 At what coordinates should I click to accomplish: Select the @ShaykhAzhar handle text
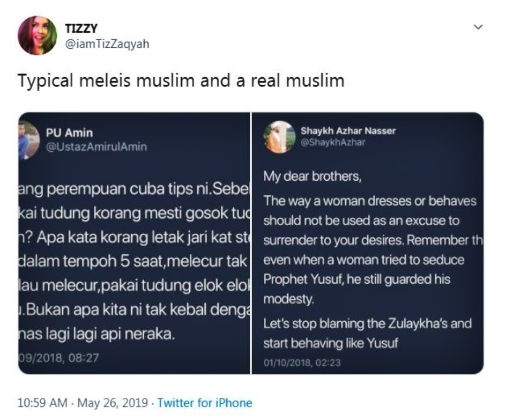pyautogui.click(x=333, y=142)
